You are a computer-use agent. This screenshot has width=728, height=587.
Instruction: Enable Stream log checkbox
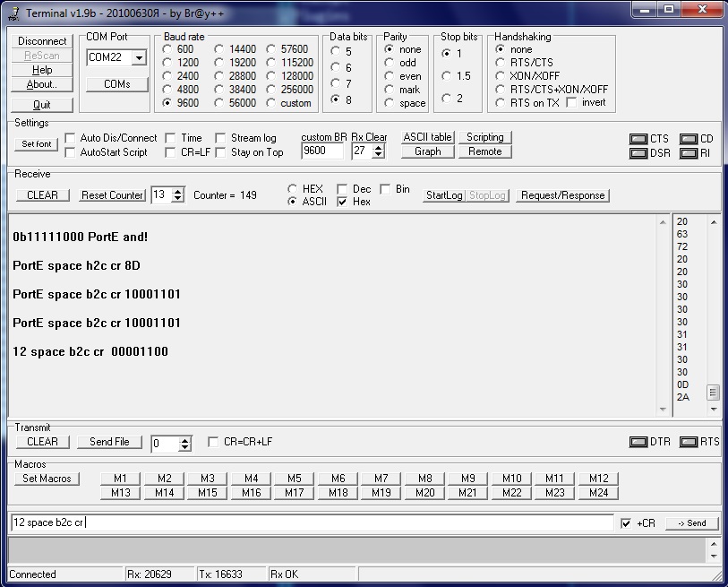pyautogui.click(x=220, y=138)
